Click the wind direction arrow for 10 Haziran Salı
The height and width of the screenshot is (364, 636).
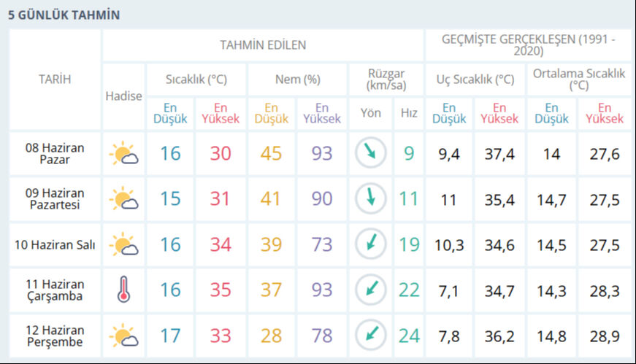click(370, 244)
